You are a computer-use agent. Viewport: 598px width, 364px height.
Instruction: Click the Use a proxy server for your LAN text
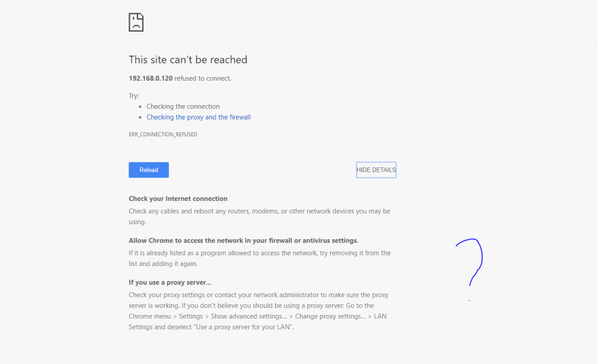coord(243,327)
